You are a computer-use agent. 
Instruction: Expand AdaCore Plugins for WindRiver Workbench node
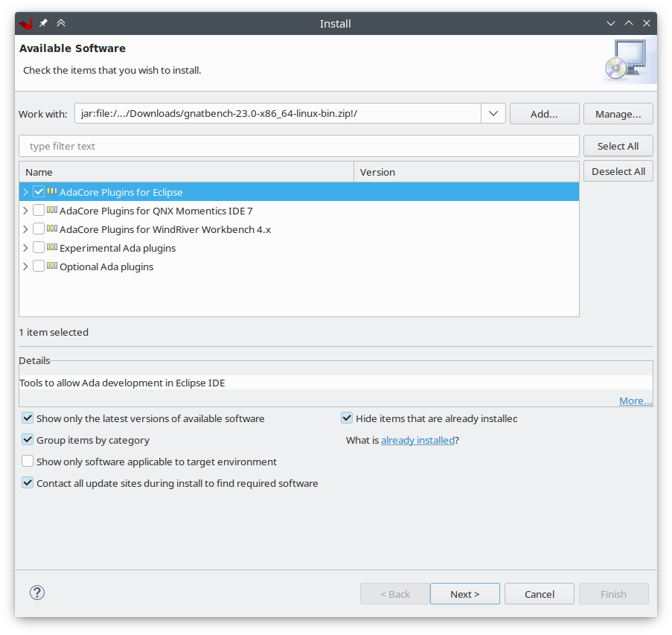(x=25, y=229)
